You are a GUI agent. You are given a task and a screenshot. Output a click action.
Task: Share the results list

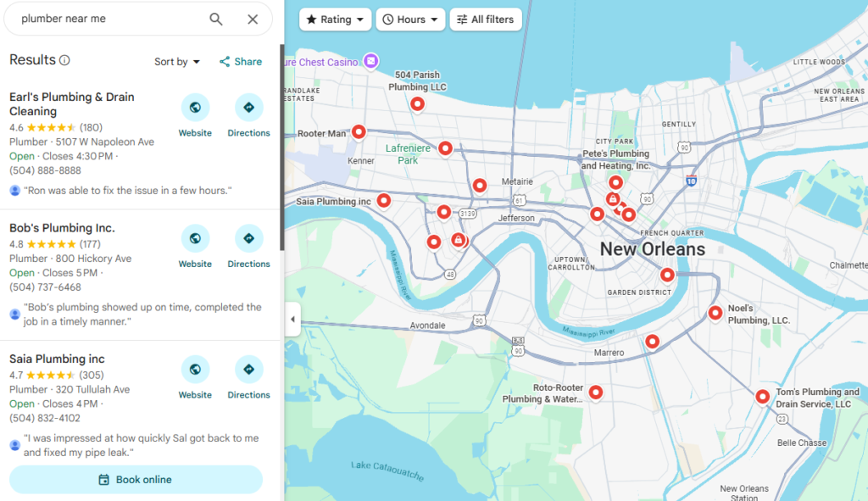pos(240,61)
